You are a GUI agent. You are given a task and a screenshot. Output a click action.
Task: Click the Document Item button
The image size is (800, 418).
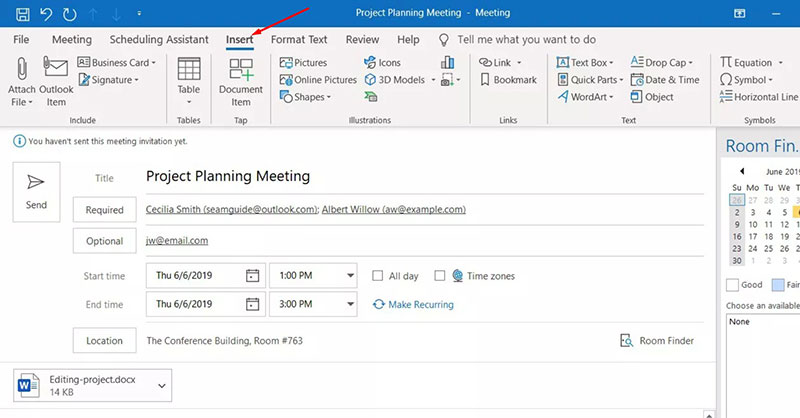(x=240, y=82)
